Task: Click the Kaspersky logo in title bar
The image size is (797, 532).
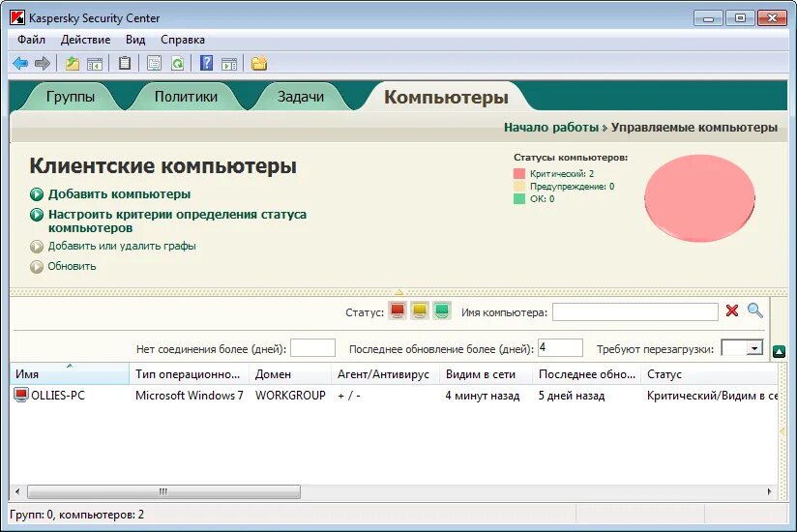Action: (x=17, y=17)
